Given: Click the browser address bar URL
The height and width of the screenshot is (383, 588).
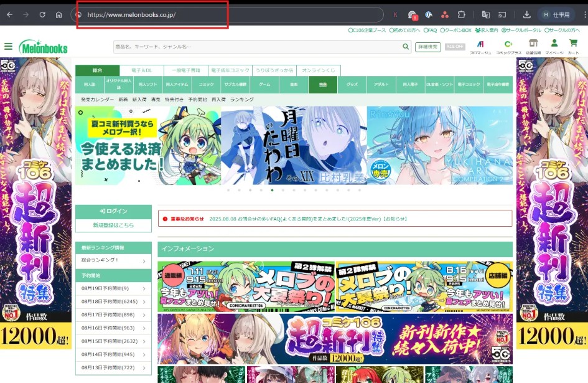Looking at the screenshot, I should click(131, 15).
